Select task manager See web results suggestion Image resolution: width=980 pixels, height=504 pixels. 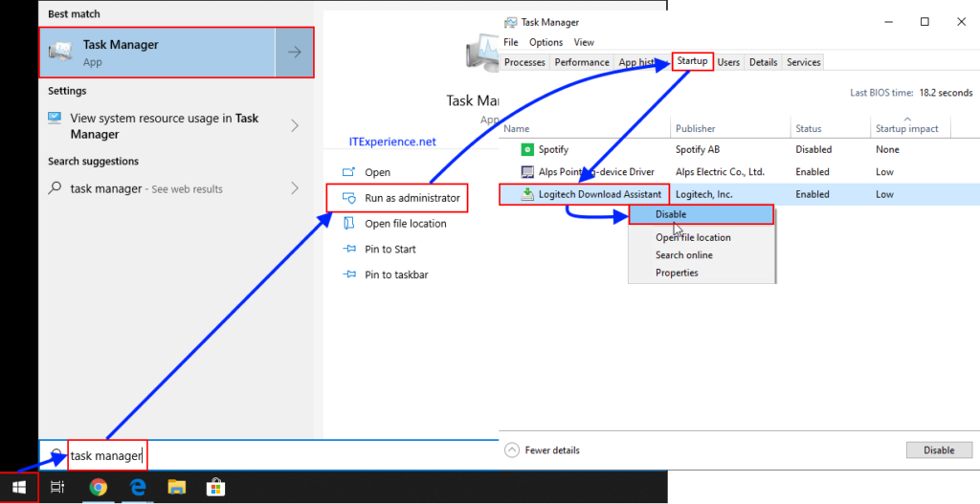pyautogui.click(x=175, y=188)
